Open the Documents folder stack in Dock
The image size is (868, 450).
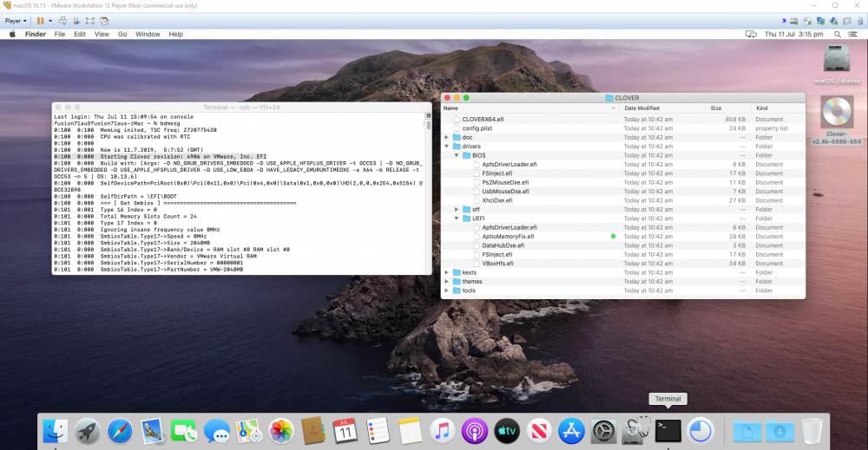point(747,431)
